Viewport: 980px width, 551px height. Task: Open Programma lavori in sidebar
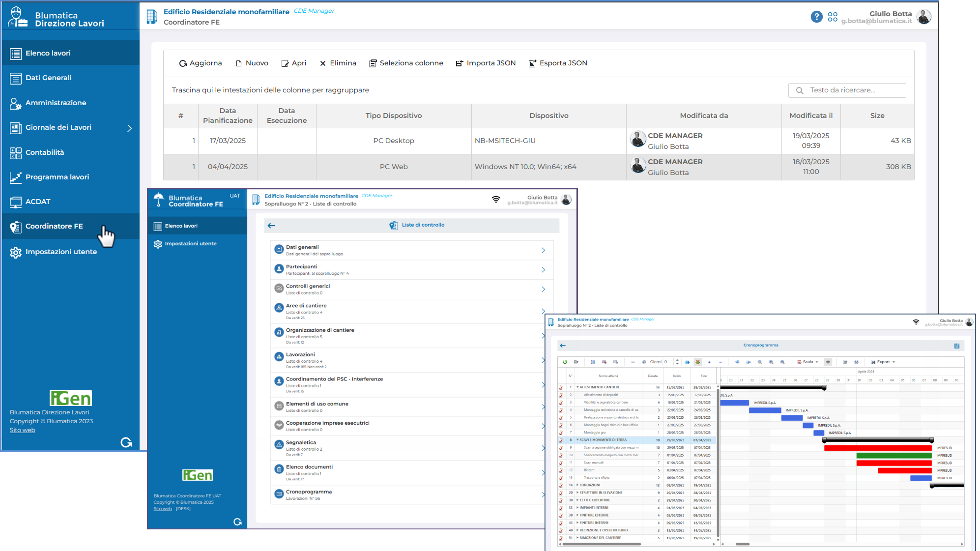71,177
